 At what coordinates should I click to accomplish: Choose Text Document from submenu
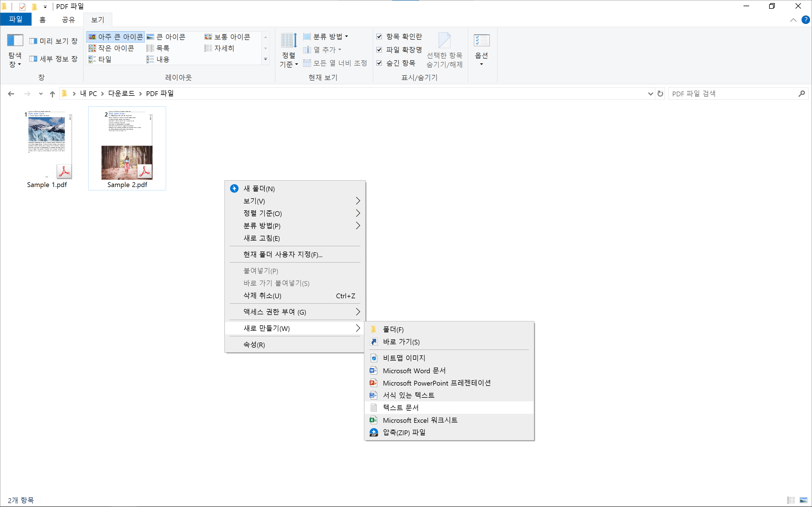click(x=401, y=407)
